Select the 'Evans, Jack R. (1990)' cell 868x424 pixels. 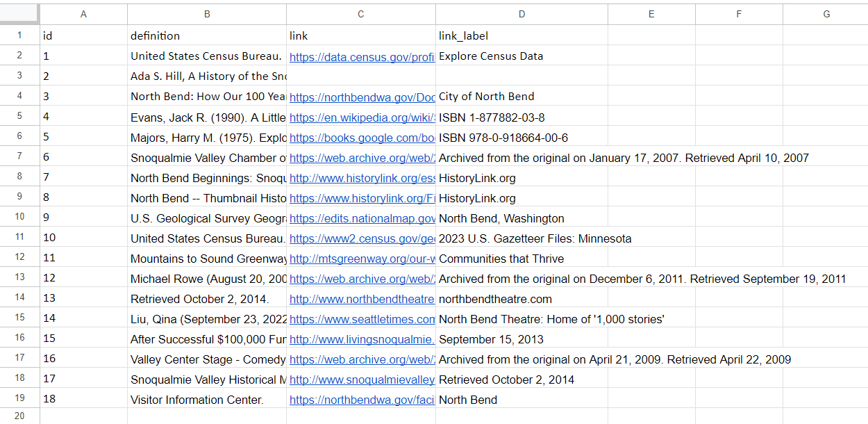207,117
